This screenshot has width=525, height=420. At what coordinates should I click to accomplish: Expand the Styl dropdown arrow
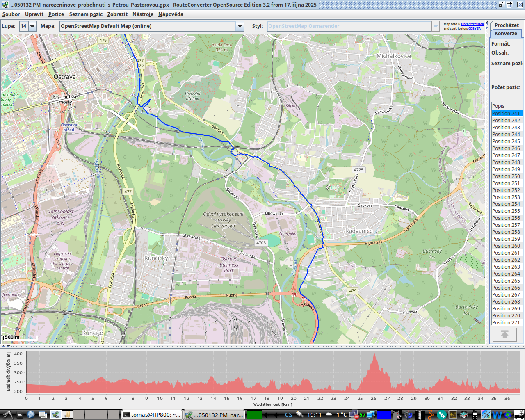tap(435, 26)
